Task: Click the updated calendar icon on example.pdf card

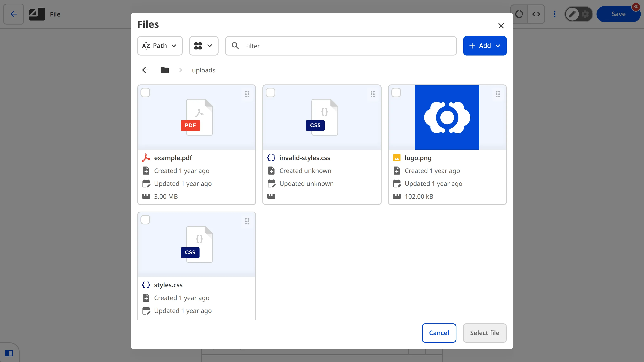Action: [146, 184]
